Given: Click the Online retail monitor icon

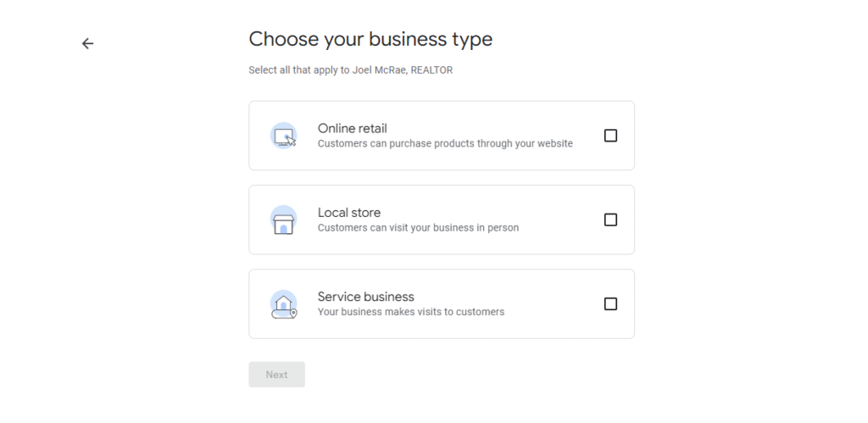Looking at the screenshot, I should point(283,136).
